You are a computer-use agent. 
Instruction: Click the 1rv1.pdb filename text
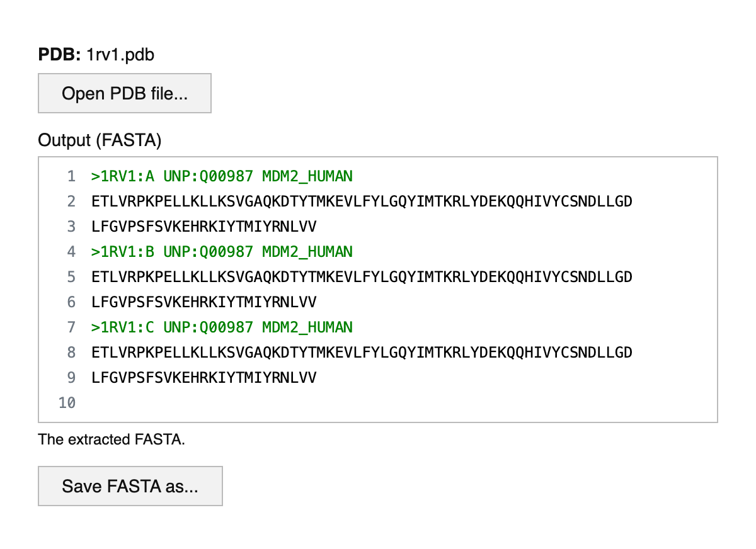120,55
